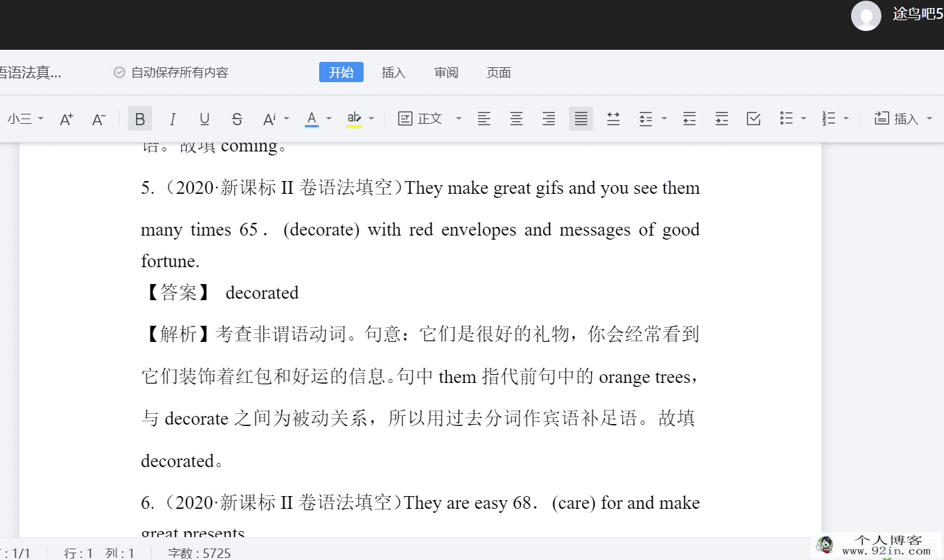Click the text "(decorate)" in question 5
The image size is (944, 560).
coord(321,230)
